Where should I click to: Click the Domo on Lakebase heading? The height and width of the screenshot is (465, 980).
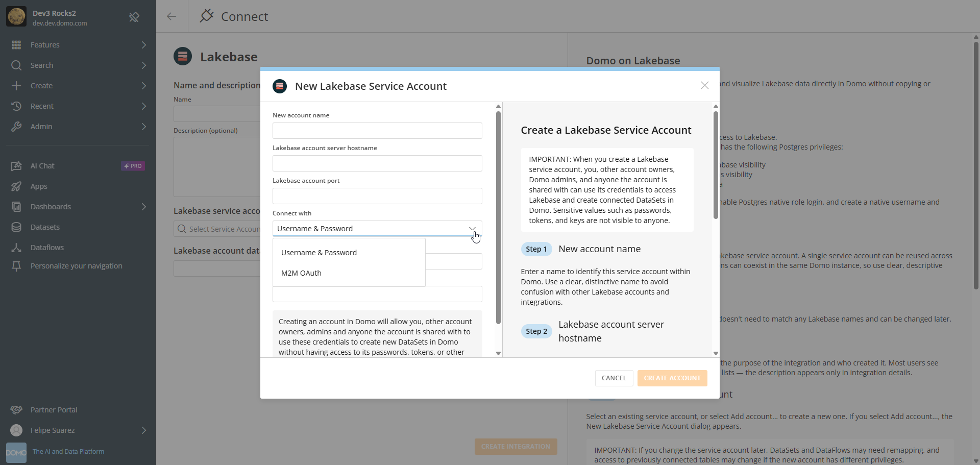tap(633, 61)
